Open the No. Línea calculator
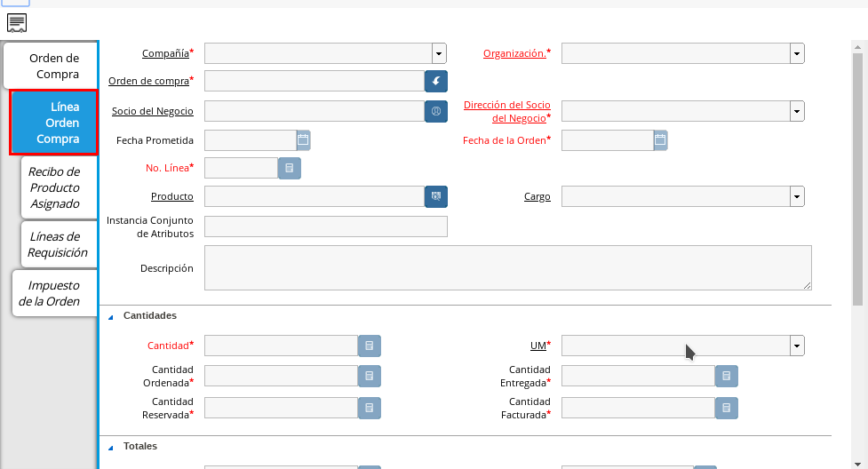Screen dimensions: 868x469 tap(290, 168)
